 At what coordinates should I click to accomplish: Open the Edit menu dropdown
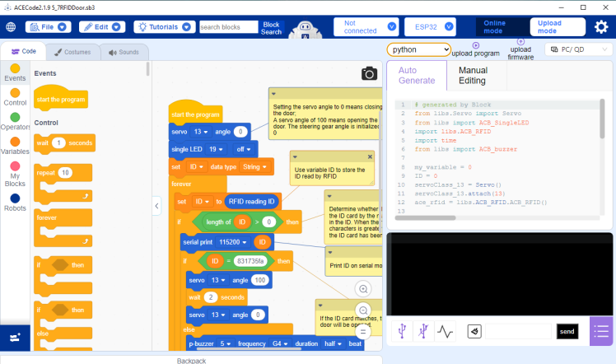(x=102, y=26)
